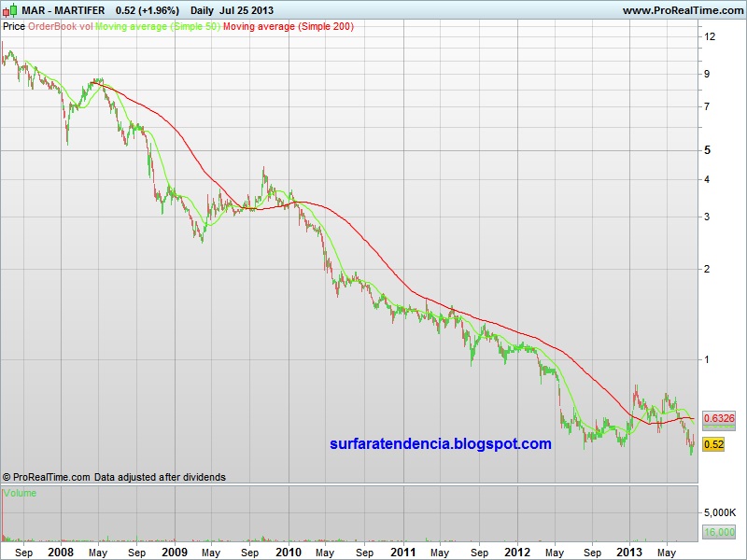Select the 'Moving average (Simple 200)' legend

289,27
